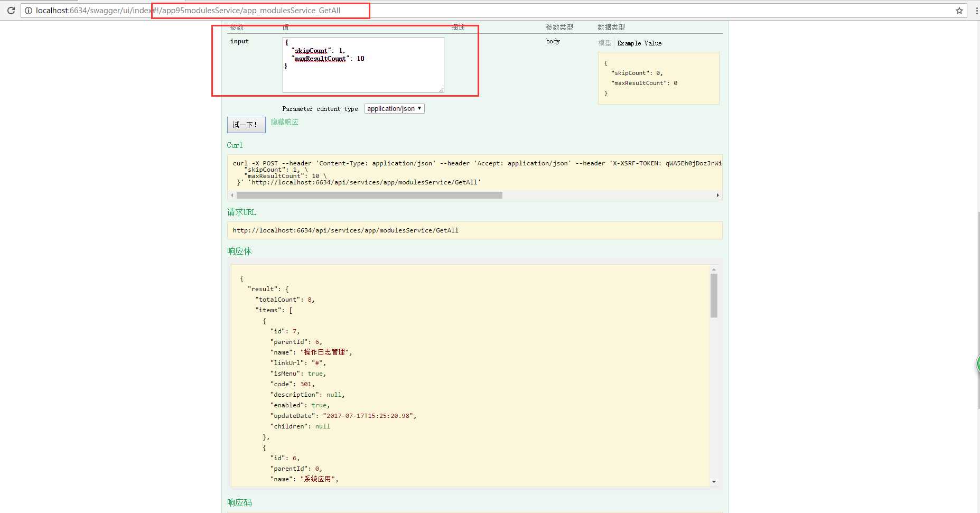This screenshot has width=980, height=513.
Task: Click the '响应码' response code heading
Action: coord(239,502)
